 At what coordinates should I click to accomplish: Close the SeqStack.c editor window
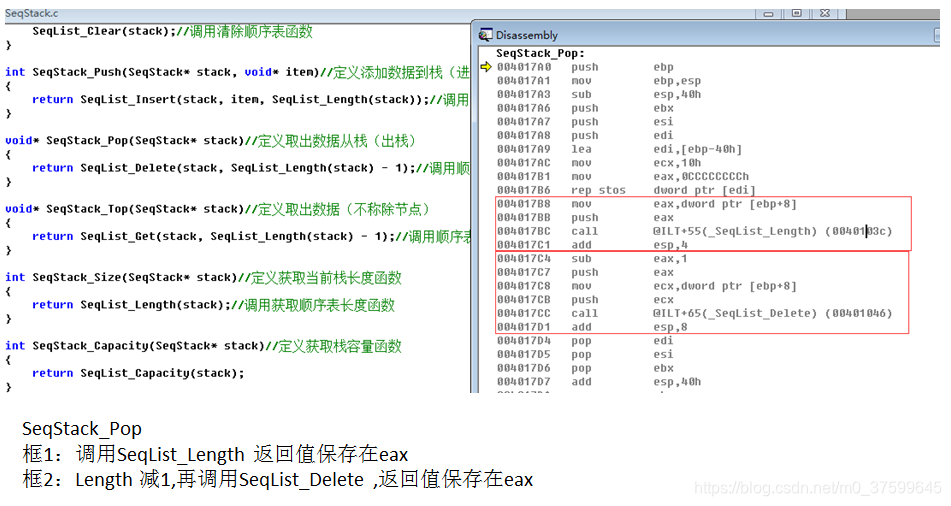(x=825, y=13)
